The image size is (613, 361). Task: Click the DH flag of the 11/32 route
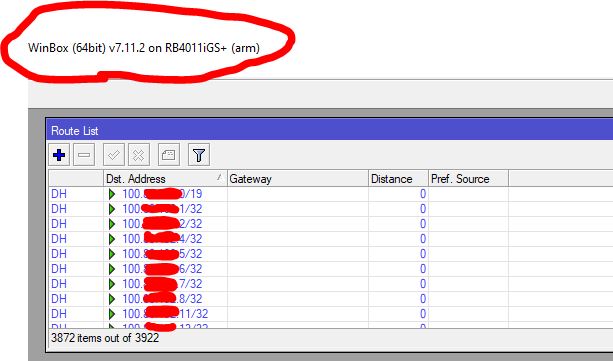point(59,314)
